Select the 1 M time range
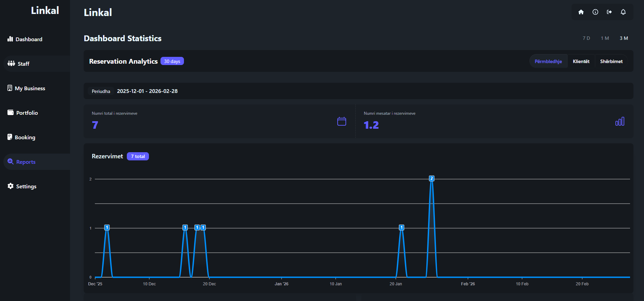 (605, 38)
